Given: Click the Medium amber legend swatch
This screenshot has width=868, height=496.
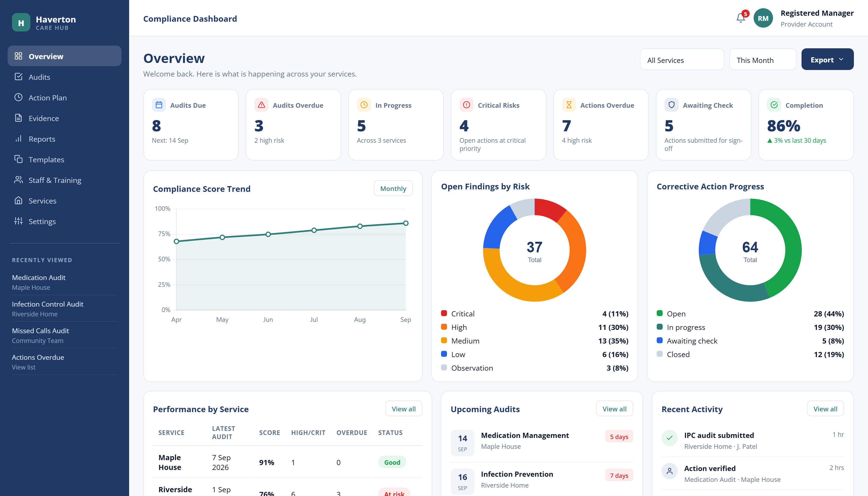Looking at the screenshot, I should click(444, 340).
